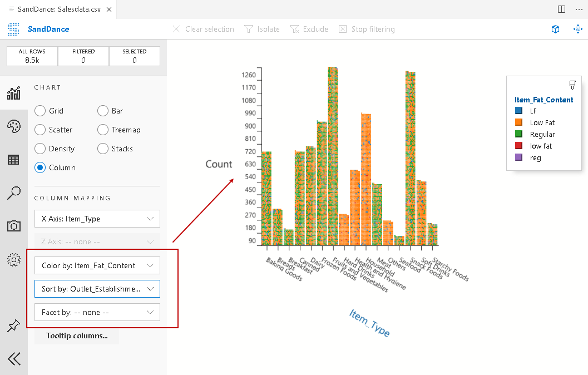
Task: Select the All Rows 8.5k tab
Action: (x=32, y=56)
